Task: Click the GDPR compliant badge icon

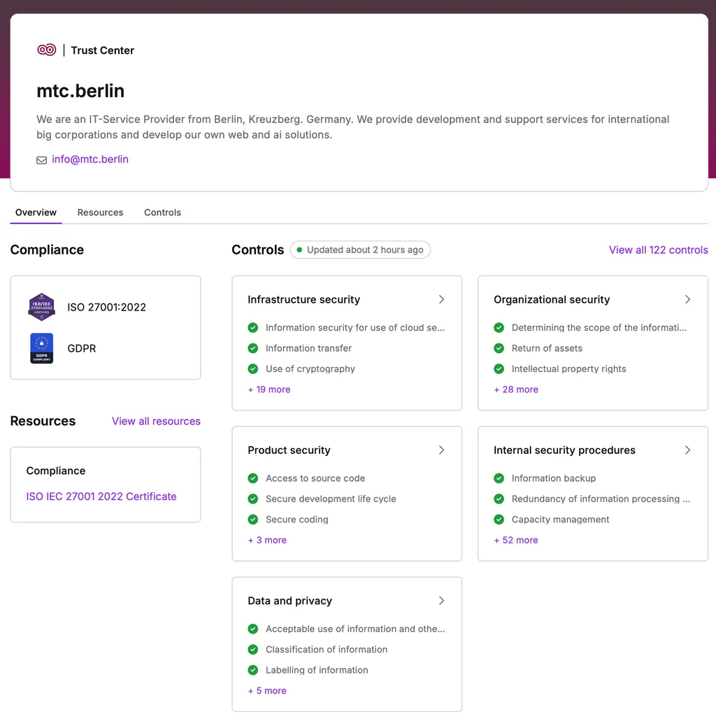Action: [41, 348]
